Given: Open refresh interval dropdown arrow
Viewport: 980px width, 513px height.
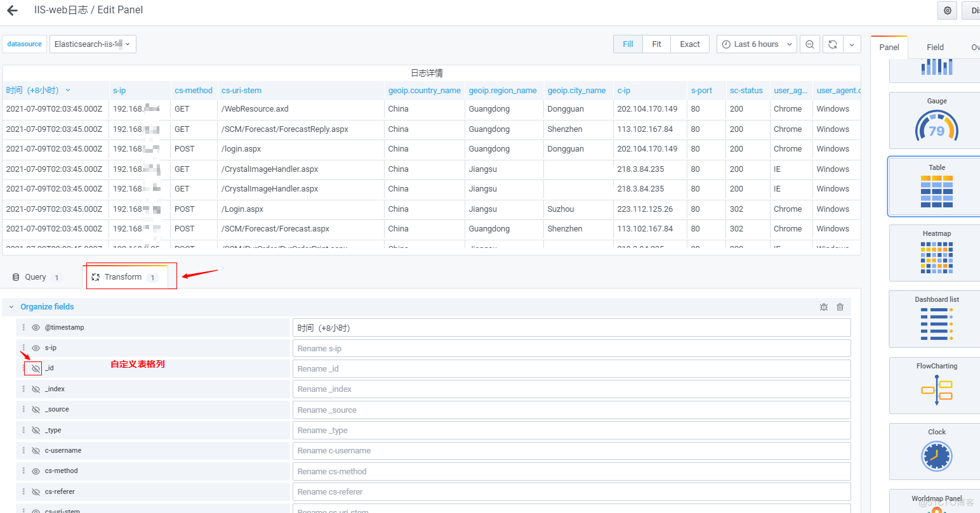Looking at the screenshot, I should (852, 44).
